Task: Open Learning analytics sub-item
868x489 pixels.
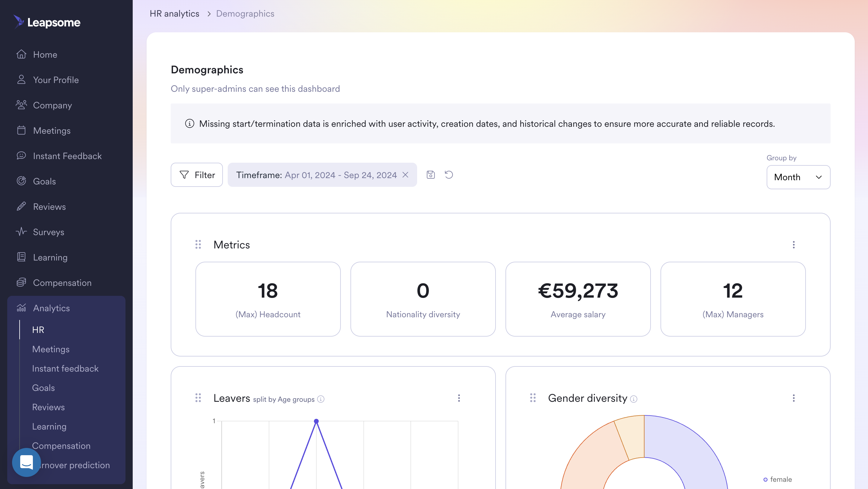Action: point(49,426)
